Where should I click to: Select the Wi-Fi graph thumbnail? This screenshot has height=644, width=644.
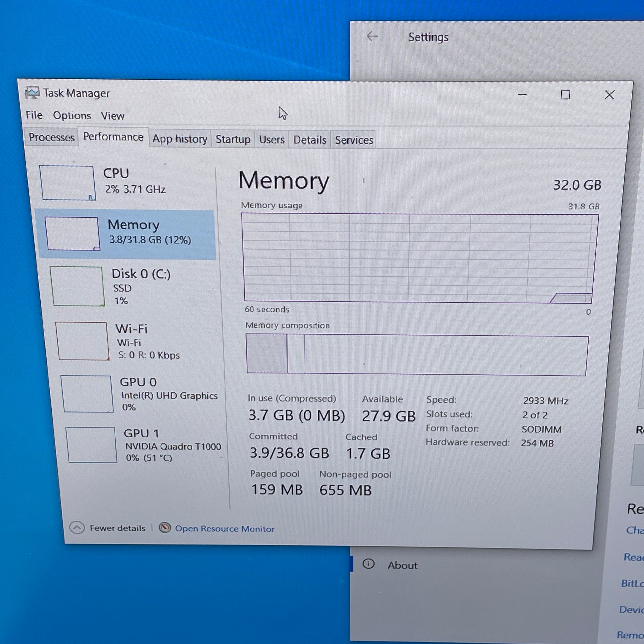(x=82, y=341)
